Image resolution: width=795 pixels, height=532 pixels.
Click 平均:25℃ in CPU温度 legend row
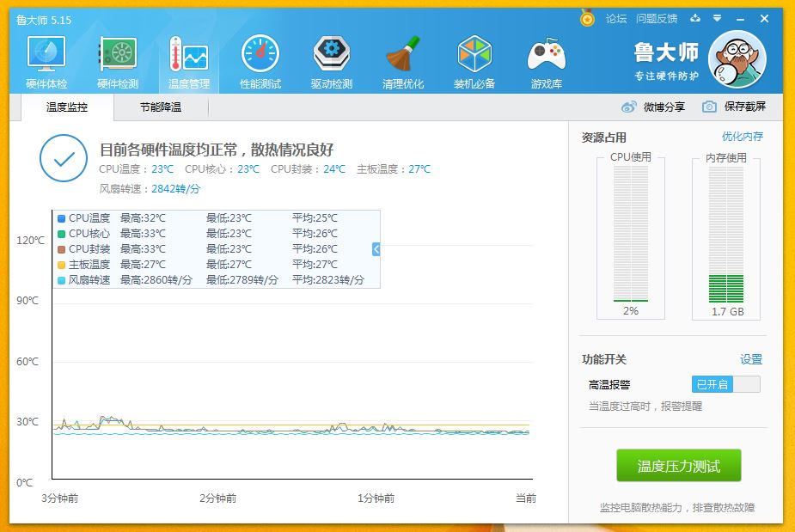tap(315, 218)
